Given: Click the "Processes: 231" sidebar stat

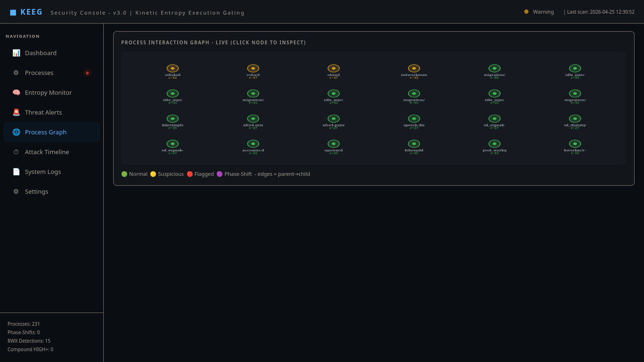Looking at the screenshot, I should pos(24,324).
